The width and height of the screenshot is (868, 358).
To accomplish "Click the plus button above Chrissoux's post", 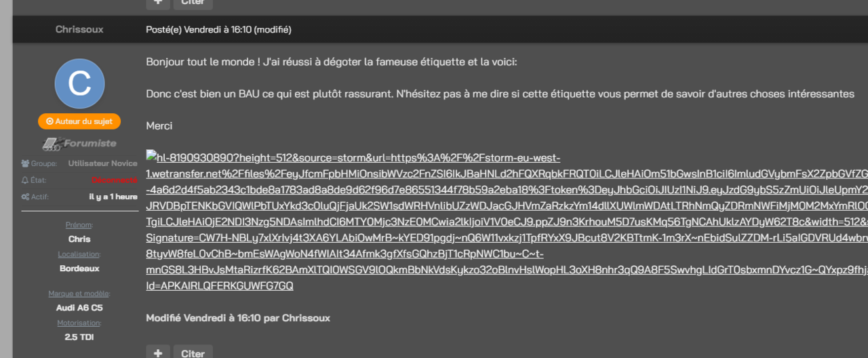I will pos(158,3).
